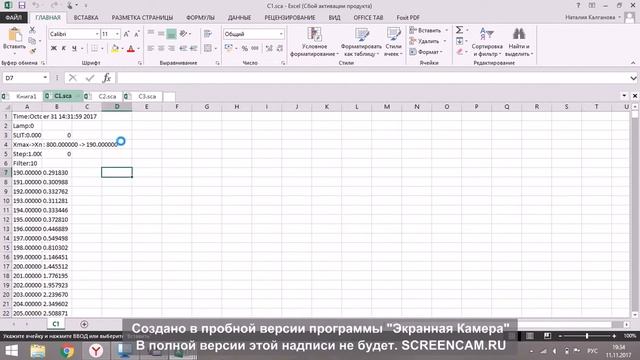Click the Fill down-arrow icon

point(460,41)
